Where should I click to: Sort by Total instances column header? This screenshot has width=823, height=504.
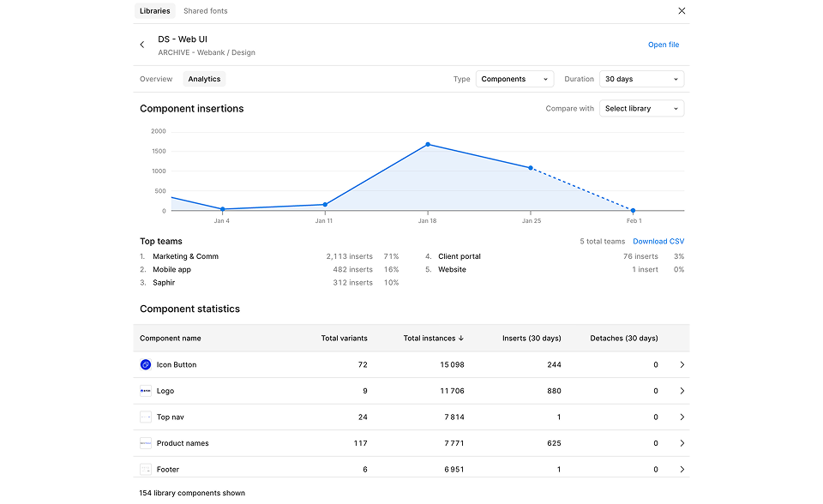(433, 339)
